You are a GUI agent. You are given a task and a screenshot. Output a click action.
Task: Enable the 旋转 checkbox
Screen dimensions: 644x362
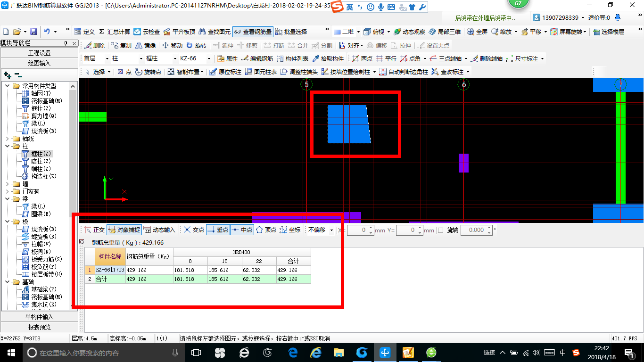coord(441,230)
